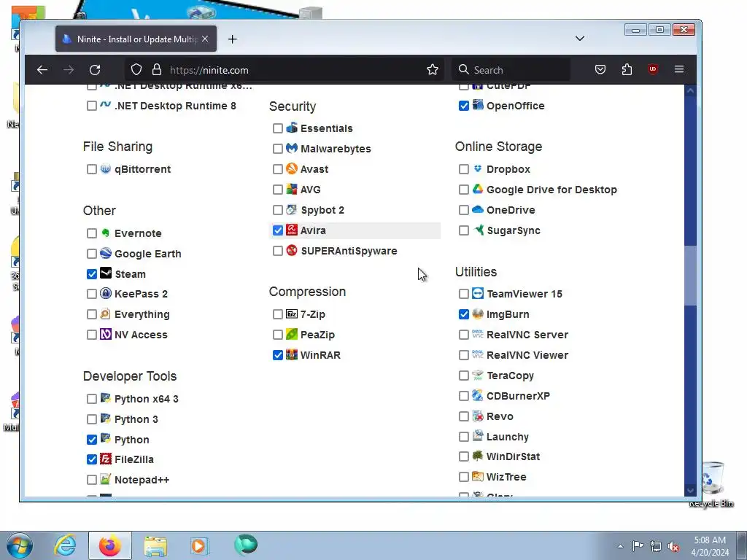This screenshot has height=560, width=747.
Task: Select the Ninite browser tab
Action: point(136,39)
